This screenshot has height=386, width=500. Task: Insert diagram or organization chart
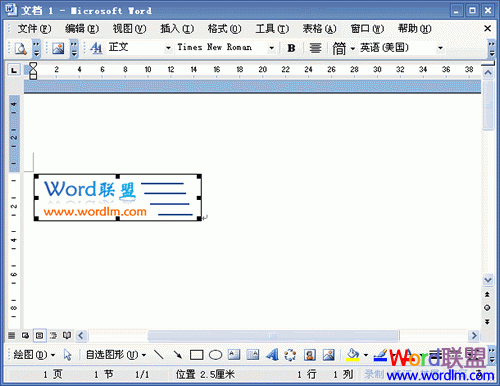[290, 355]
